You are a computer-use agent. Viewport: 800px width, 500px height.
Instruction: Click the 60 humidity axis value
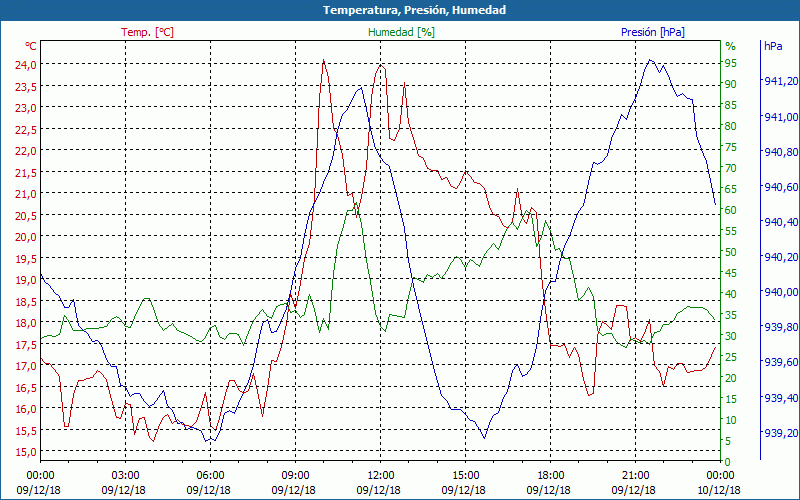[731, 210]
